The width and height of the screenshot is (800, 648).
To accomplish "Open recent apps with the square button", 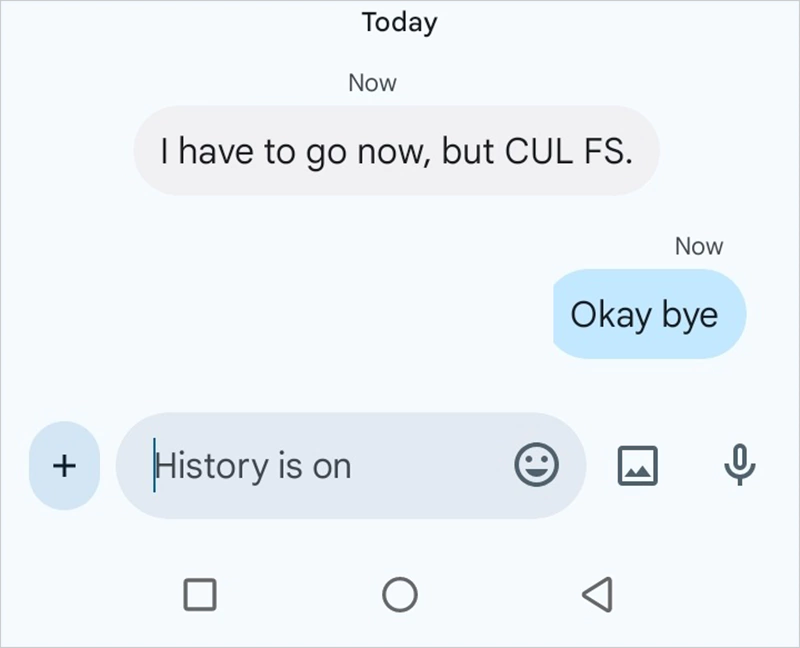I will (201, 594).
